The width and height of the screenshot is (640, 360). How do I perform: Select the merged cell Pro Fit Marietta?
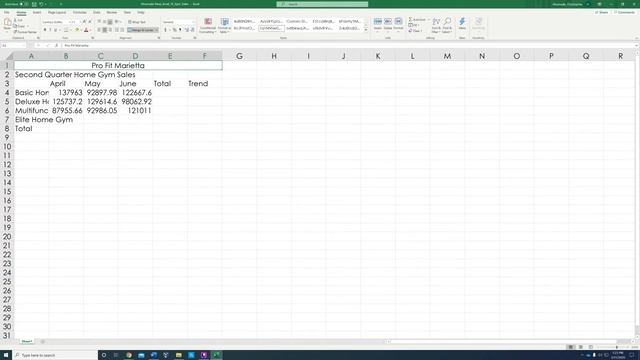[x=118, y=65]
